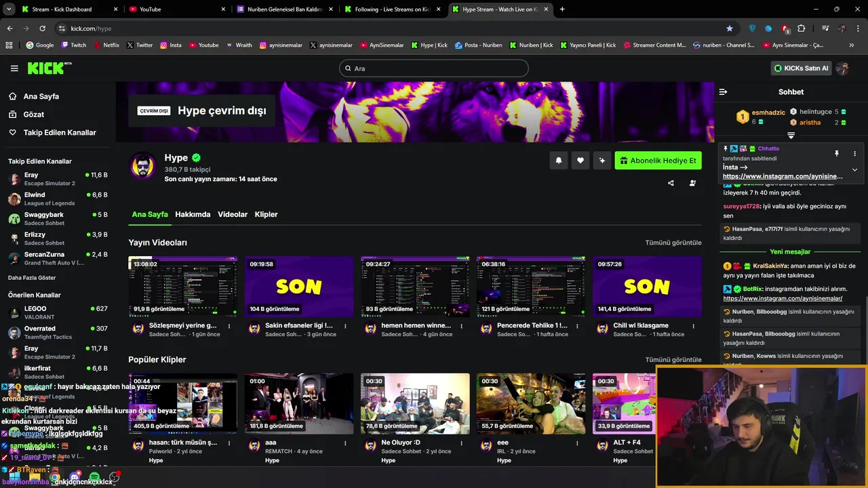The width and height of the screenshot is (868, 488).
Task: Collapse the chat panel via arrow icon
Action: point(723,91)
